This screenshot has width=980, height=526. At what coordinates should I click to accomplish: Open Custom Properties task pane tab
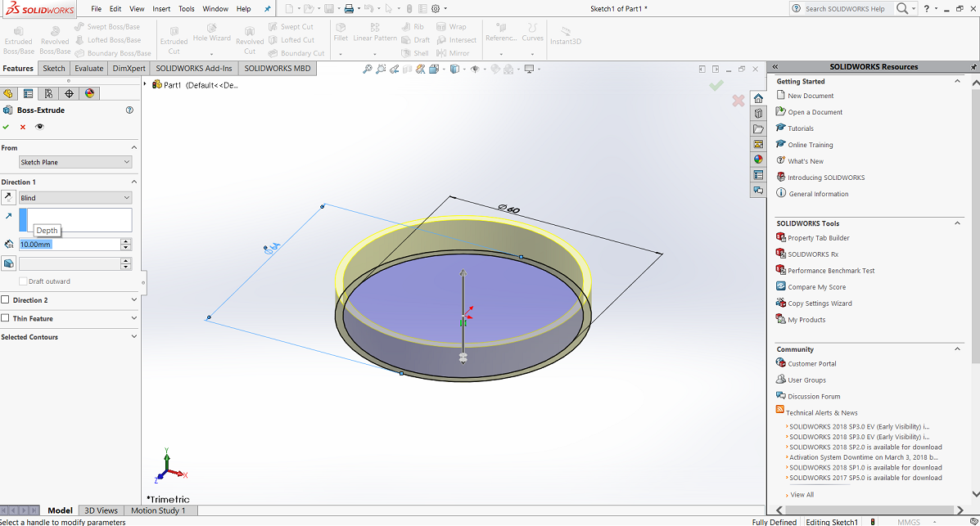[758, 175]
